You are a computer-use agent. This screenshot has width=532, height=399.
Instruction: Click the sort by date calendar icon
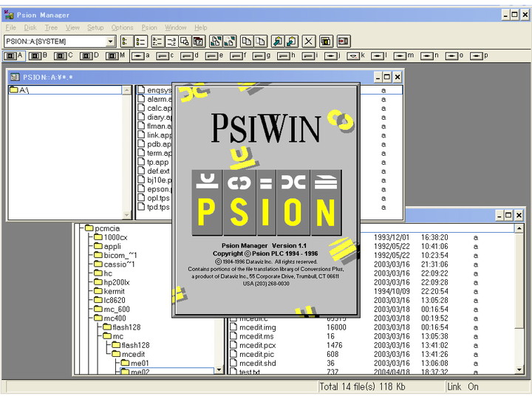[x=198, y=41]
